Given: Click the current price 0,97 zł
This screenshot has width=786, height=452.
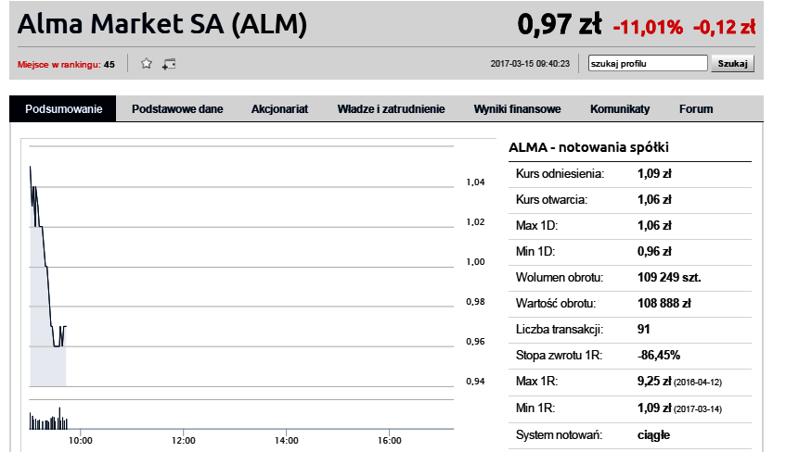Looking at the screenshot, I should pos(559,24).
